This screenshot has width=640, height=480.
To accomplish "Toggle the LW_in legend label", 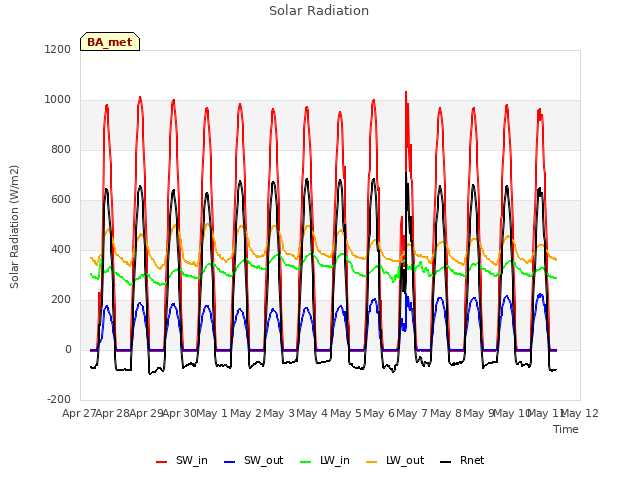I will pyautogui.click(x=335, y=460).
